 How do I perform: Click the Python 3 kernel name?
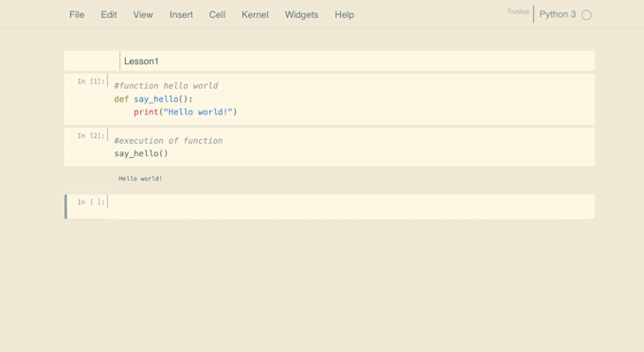click(557, 14)
